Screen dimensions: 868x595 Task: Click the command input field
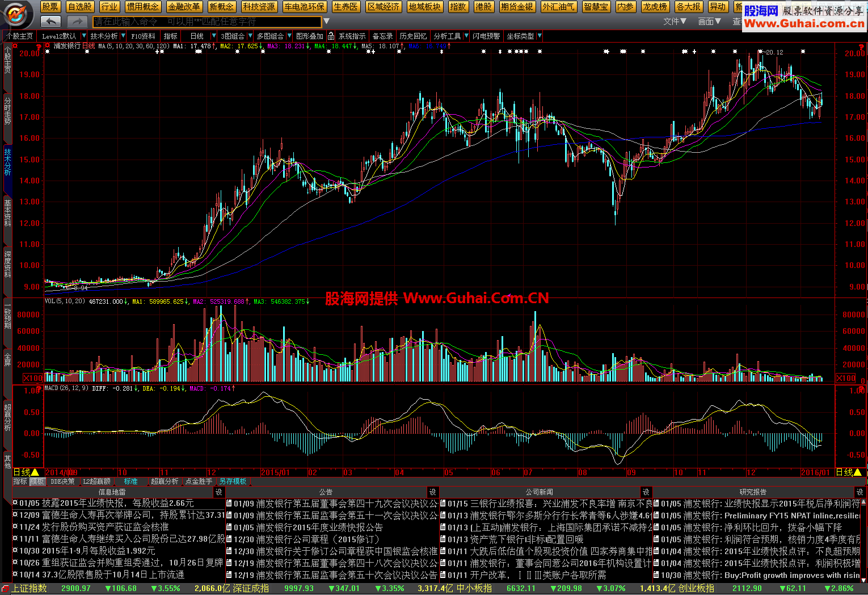pos(207,22)
